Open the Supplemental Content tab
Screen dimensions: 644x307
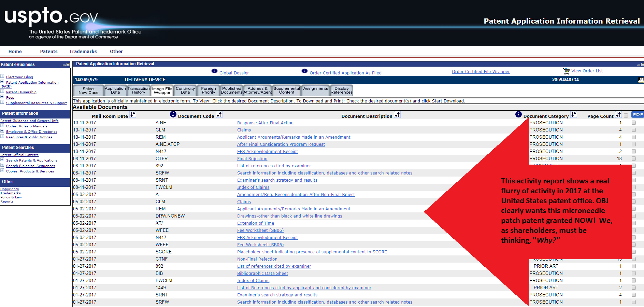click(x=287, y=90)
